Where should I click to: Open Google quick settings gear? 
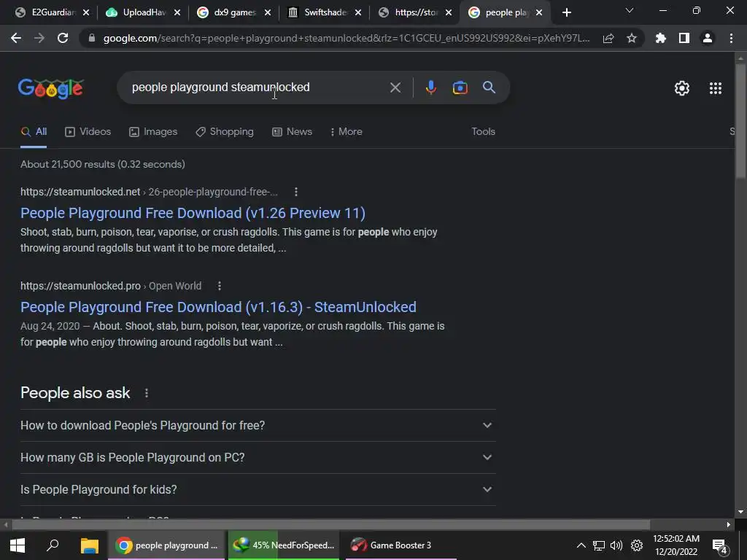682,88
